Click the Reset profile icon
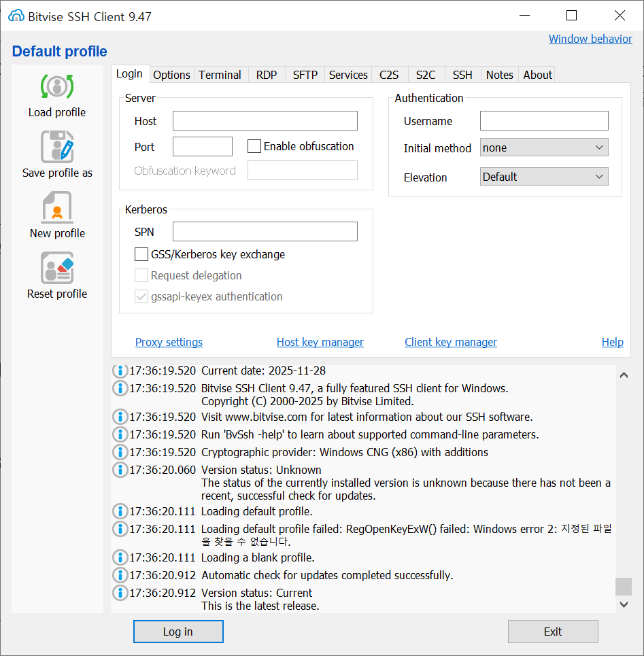Screen dimensions: 644x656 click(57, 268)
